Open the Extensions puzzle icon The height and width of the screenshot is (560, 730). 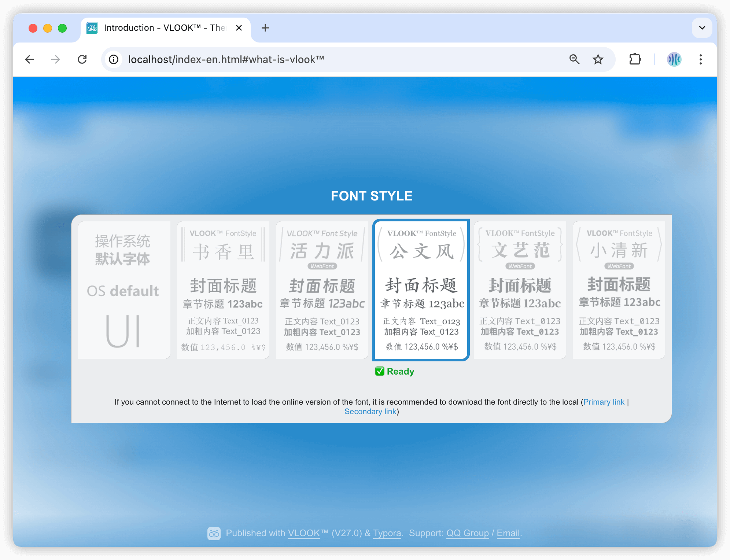[635, 59]
